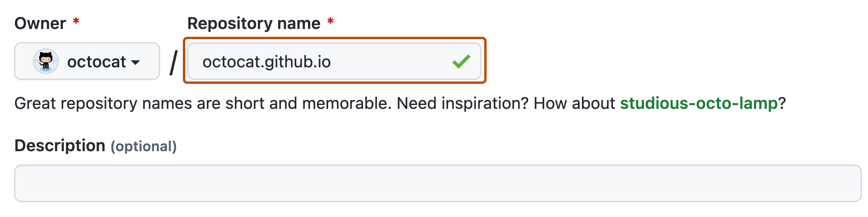This screenshot has width=868, height=217.
Task: Click the "How about" suggestion text
Action: [x=574, y=103]
